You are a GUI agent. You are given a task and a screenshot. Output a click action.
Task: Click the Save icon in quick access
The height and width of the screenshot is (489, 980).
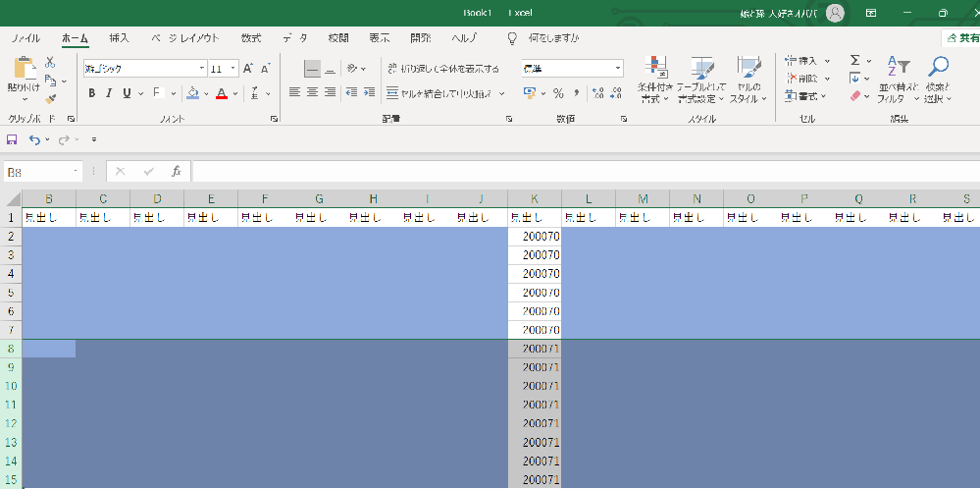12,139
